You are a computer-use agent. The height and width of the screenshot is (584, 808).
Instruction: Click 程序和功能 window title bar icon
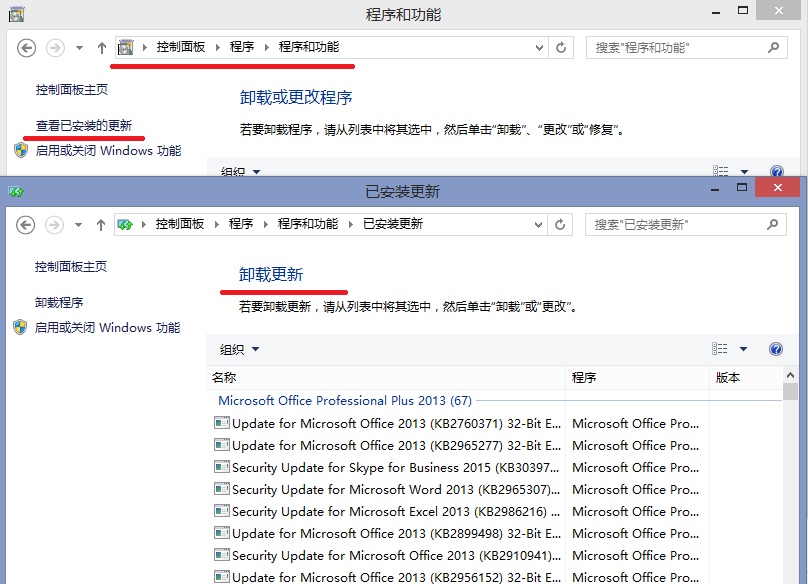[x=16, y=14]
